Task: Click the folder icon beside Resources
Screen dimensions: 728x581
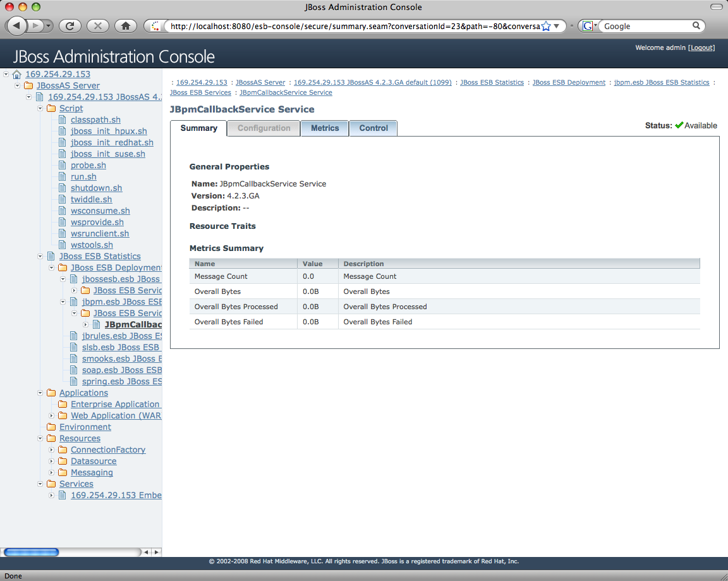Action: click(51, 438)
